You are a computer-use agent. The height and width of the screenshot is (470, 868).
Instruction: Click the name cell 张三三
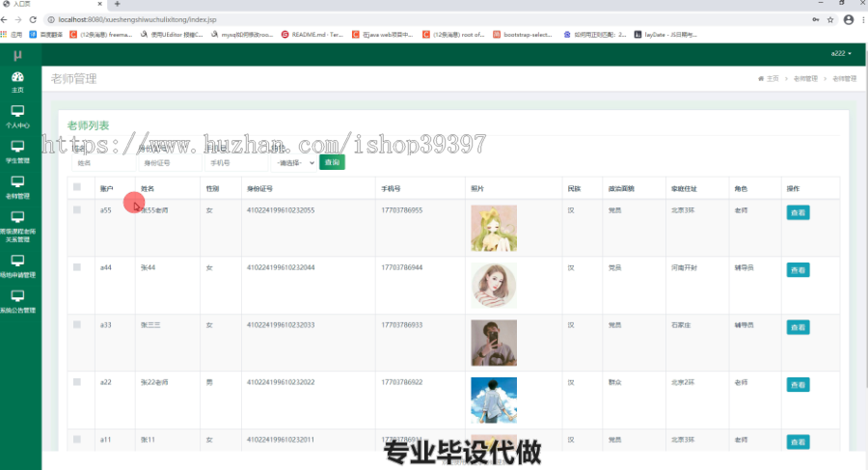[x=150, y=325]
